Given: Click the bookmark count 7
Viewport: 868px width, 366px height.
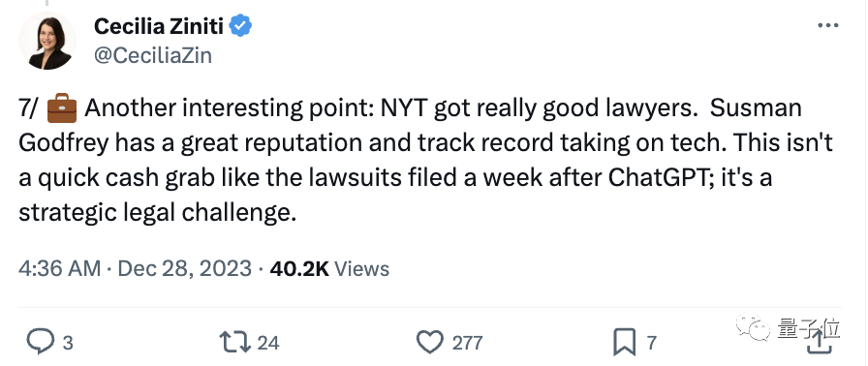Looking at the screenshot, I should pos(651,344).
